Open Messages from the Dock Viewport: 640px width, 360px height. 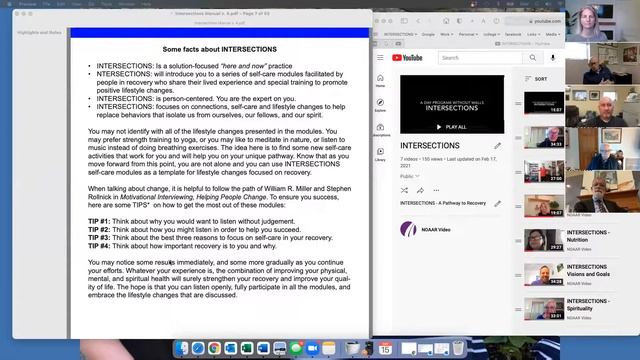pos(296,348)
